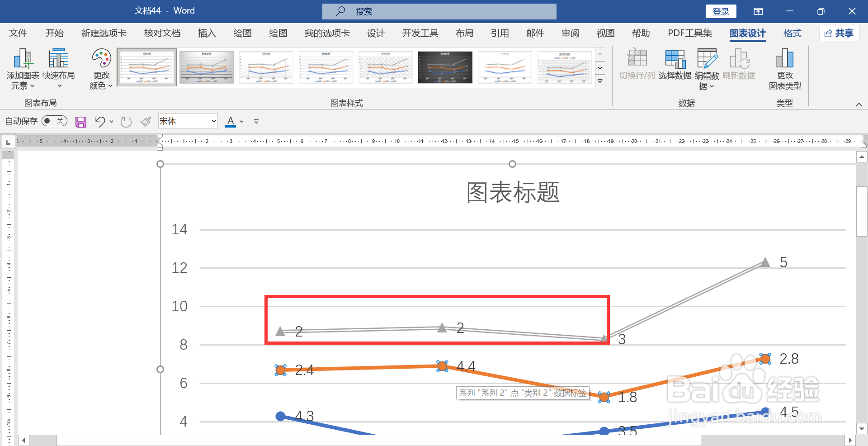
Task: Click the data label 2.4 on orange series
Action: [304, 370]
